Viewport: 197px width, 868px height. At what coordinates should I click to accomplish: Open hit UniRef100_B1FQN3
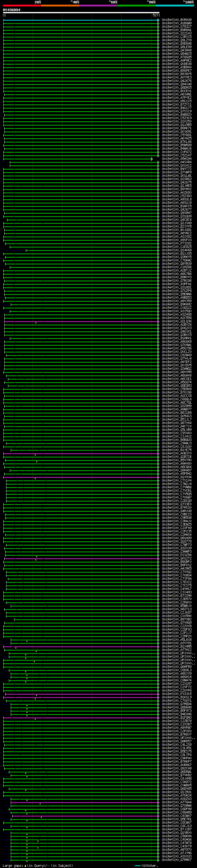[176, 718]
